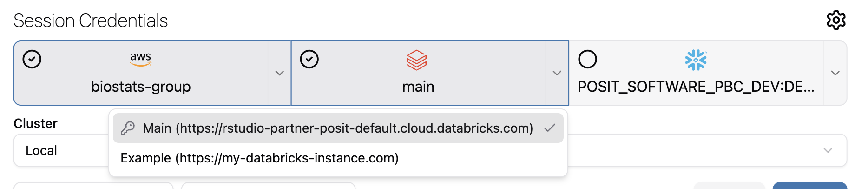Select Main rstudio-partner-posit-default Databricks option
The image size is (868, 189).
pyautogui.click(x=338, y=128)
